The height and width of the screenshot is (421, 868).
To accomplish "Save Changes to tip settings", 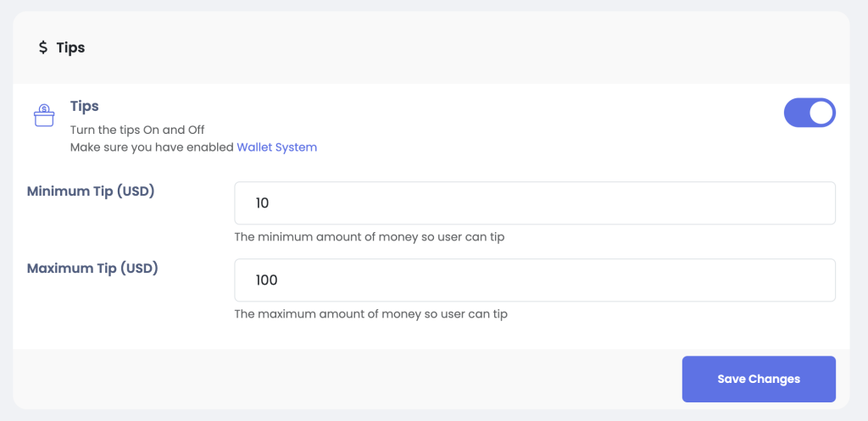I will [759, 379].
